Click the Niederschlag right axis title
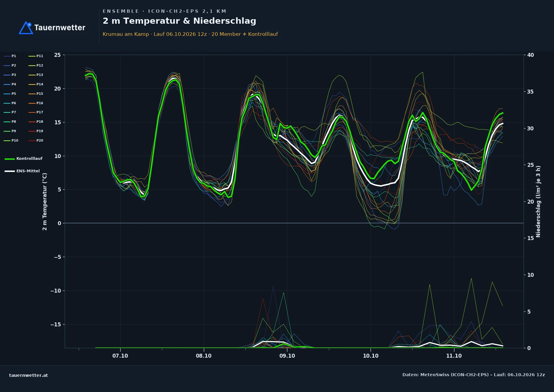Screen dimensions: 554x392 [538, 201]
